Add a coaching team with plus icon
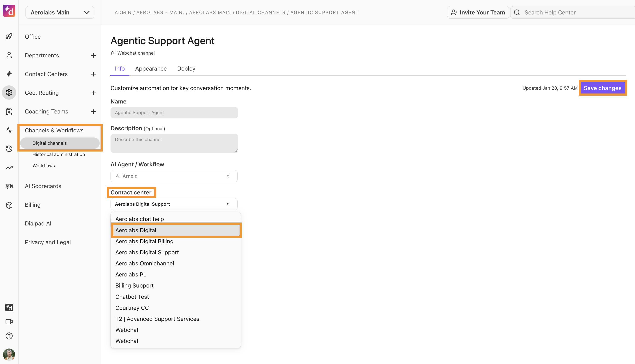 [94, 112]
